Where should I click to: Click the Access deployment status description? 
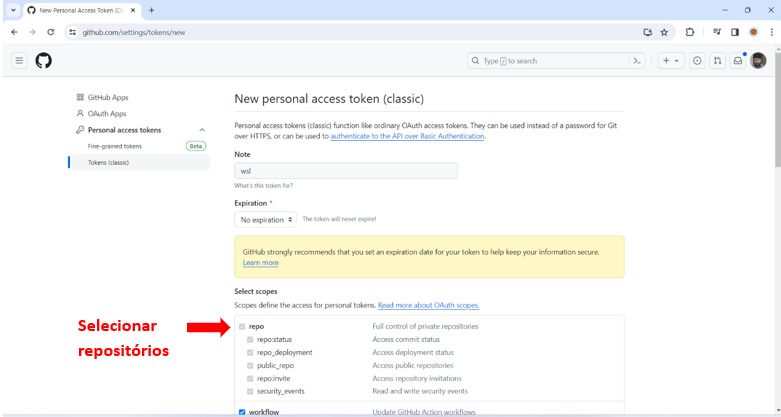point(413,352)
